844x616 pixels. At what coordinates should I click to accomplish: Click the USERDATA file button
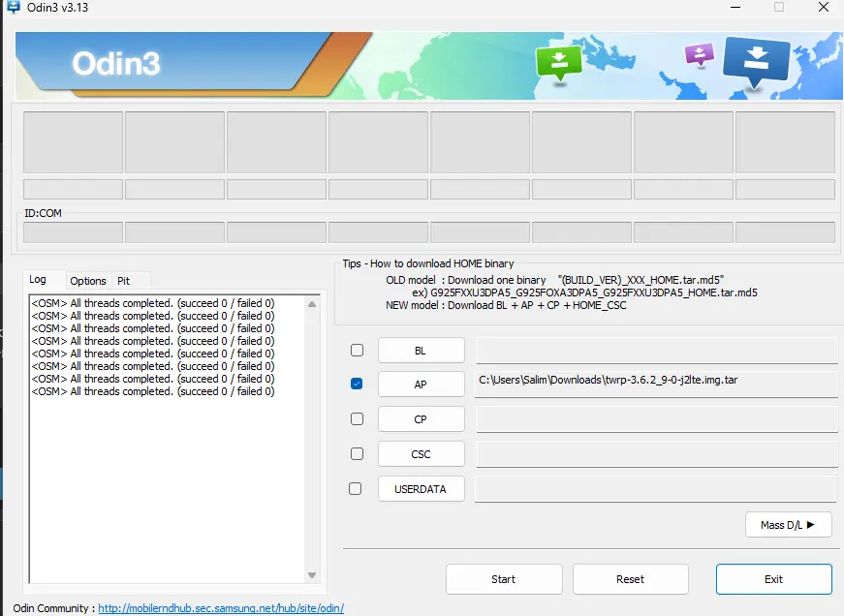(421, 489)
